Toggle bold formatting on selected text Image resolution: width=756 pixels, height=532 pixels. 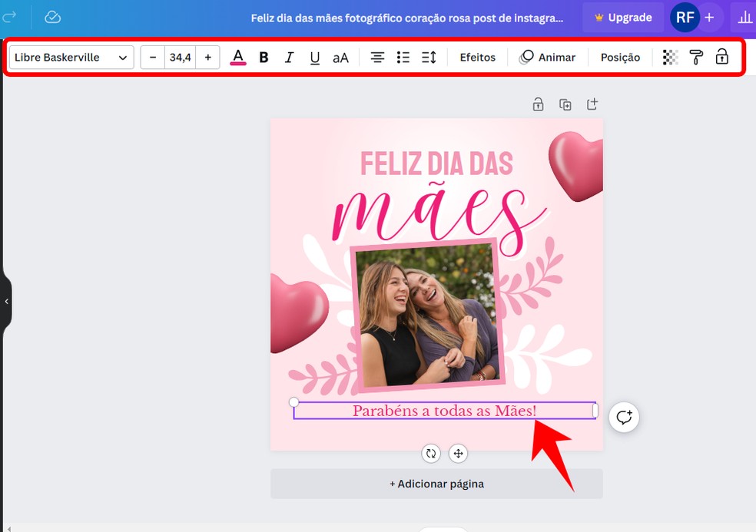pos(264,57)
